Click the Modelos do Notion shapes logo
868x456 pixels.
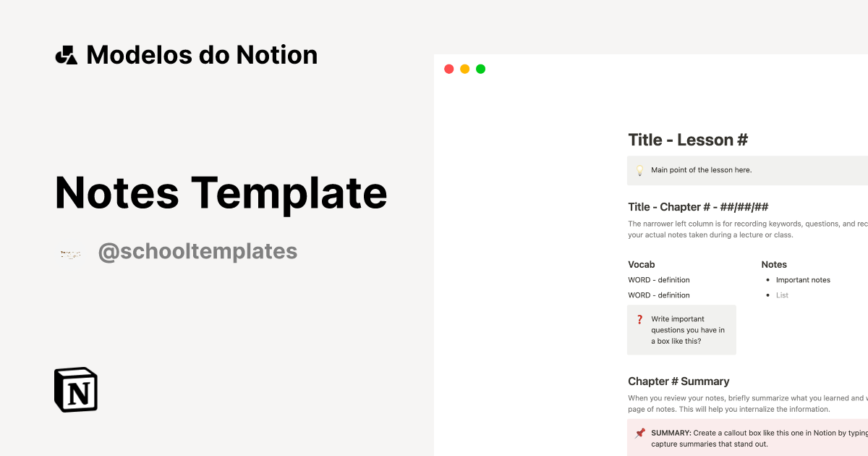[66, 55]
